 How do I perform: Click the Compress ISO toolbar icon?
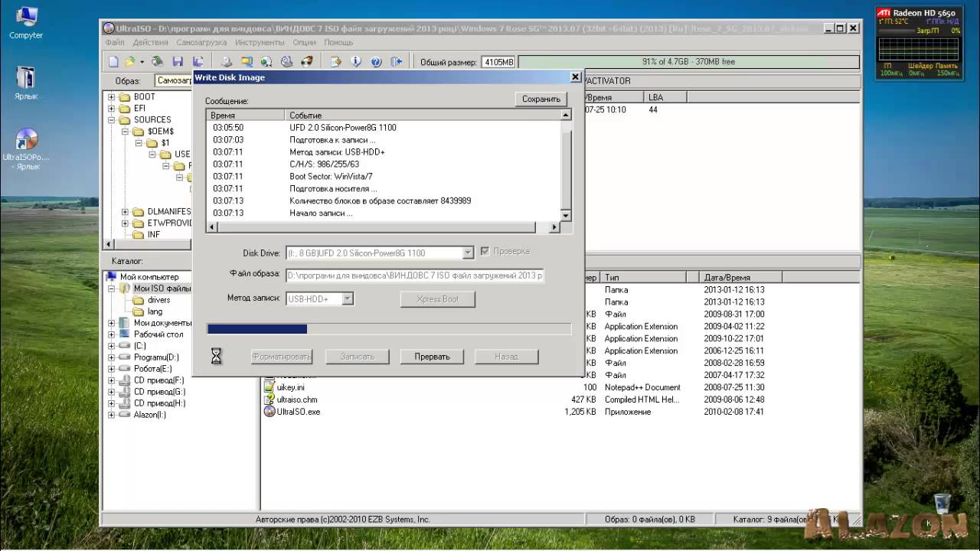click(x=266, y=61)
